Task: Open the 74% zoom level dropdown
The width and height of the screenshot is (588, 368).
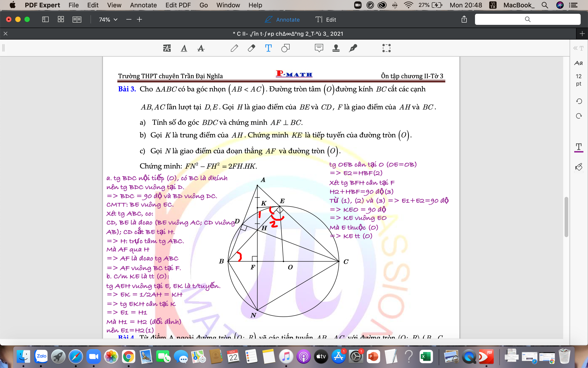Action: (108, 20)
